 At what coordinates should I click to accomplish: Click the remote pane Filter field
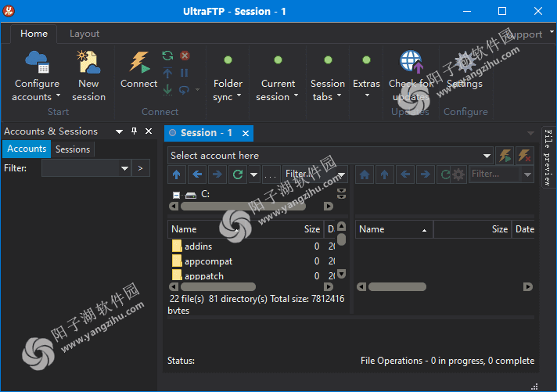495,174
